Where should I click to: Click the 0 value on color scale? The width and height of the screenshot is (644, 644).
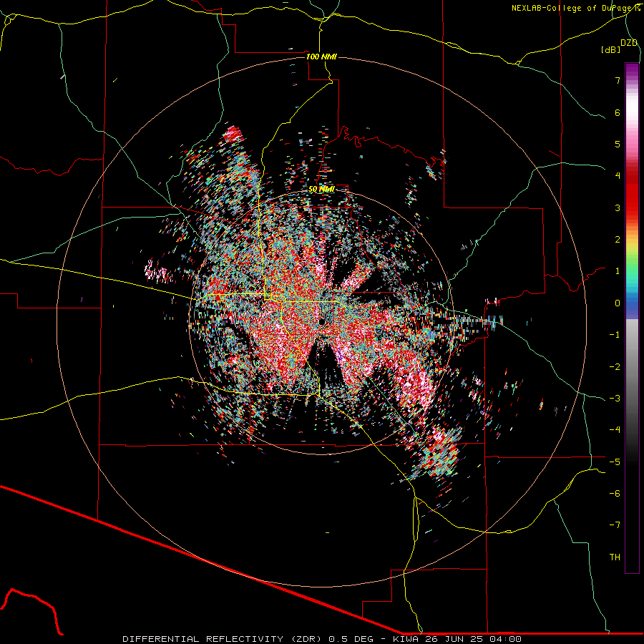618,303
